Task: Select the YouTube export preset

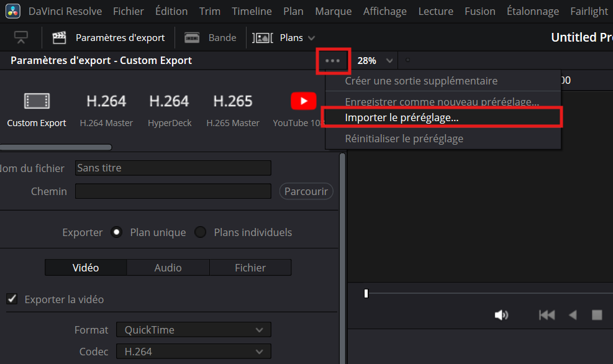Action: tap(303, 101)
